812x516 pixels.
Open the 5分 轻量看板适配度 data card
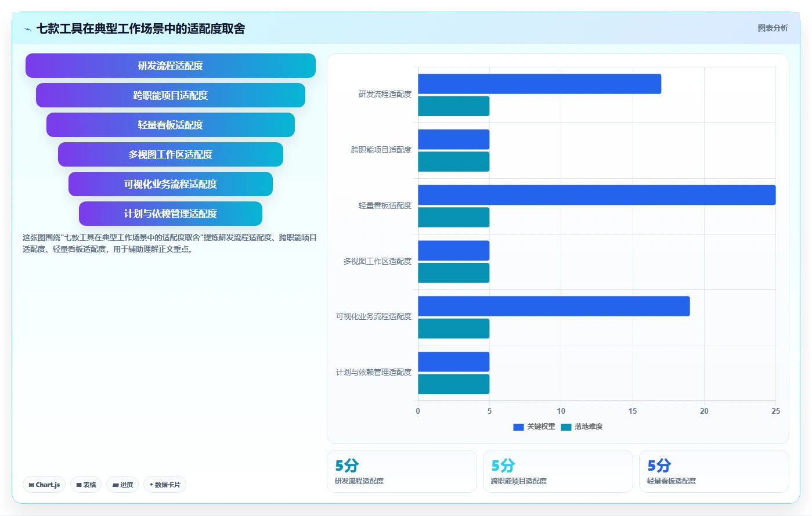coord(714,471)
